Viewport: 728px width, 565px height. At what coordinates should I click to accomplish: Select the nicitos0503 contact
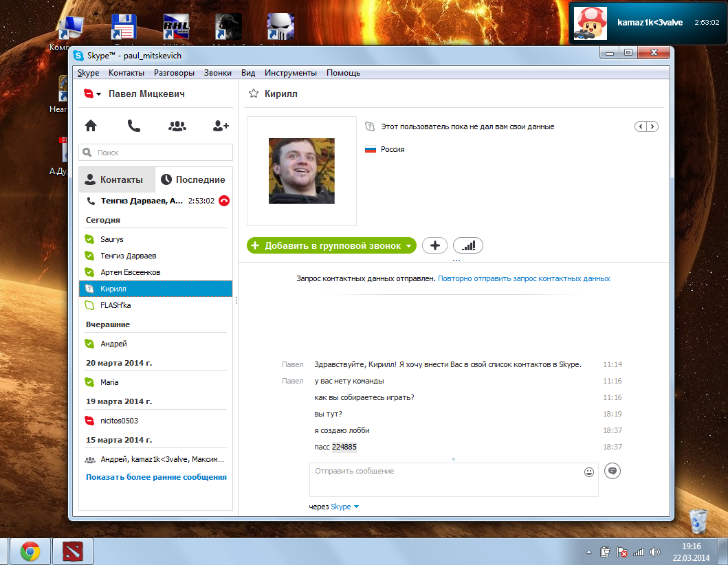[x=155, y=421]
